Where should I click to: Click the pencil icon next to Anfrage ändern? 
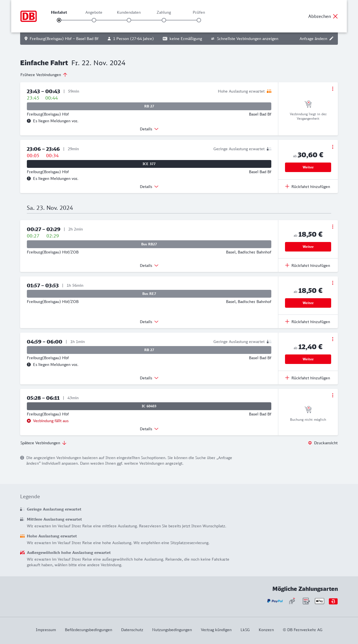coord(331,39)
